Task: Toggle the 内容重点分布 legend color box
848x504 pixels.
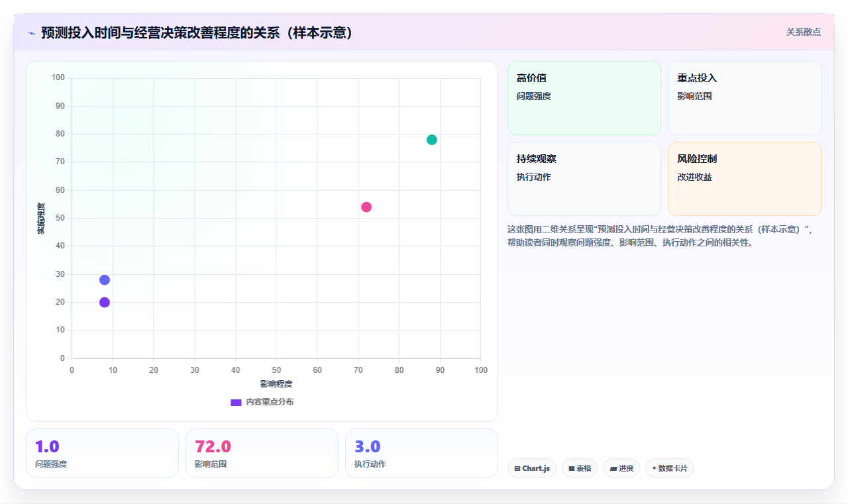Action: click(236, 402)
